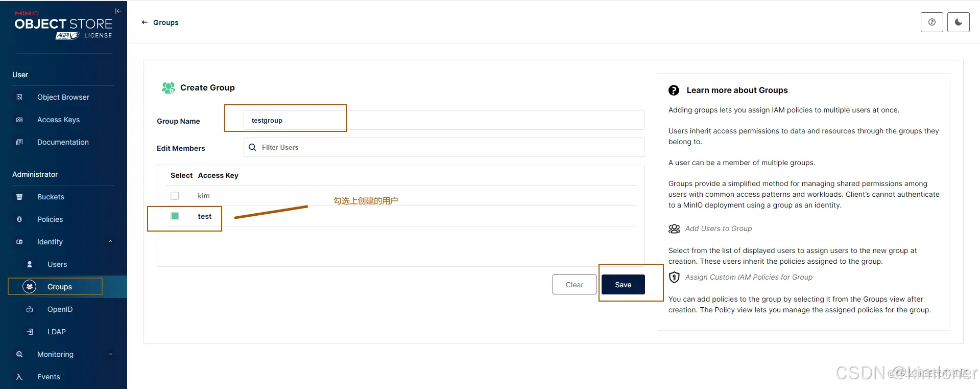Open the help icon button

(x=931, y=22)
